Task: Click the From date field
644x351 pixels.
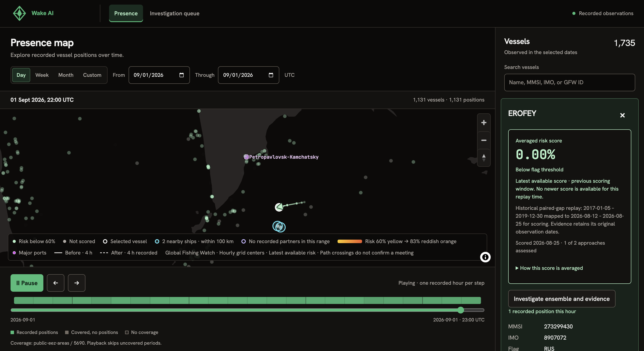Action: point(159,75)
